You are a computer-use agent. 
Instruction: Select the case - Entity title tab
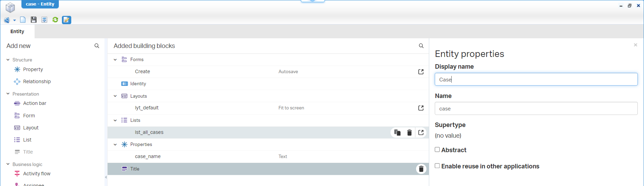(x=40, y=4)
